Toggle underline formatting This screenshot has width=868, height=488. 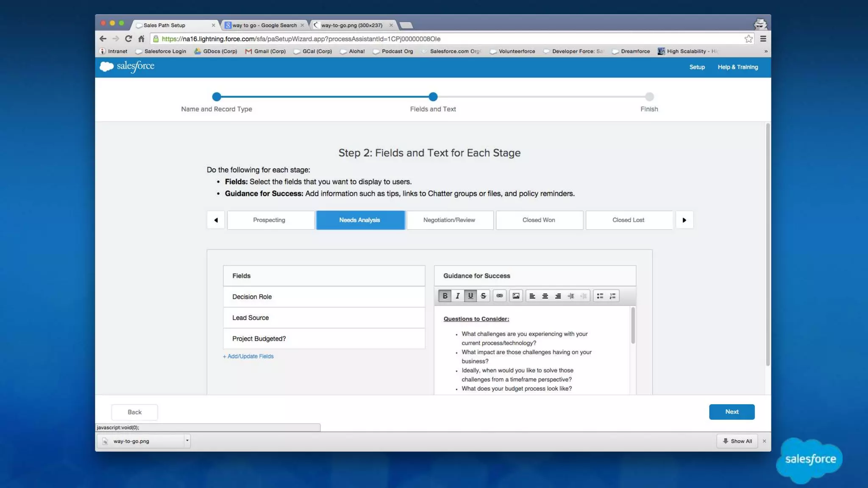click(x=470, y=296)
